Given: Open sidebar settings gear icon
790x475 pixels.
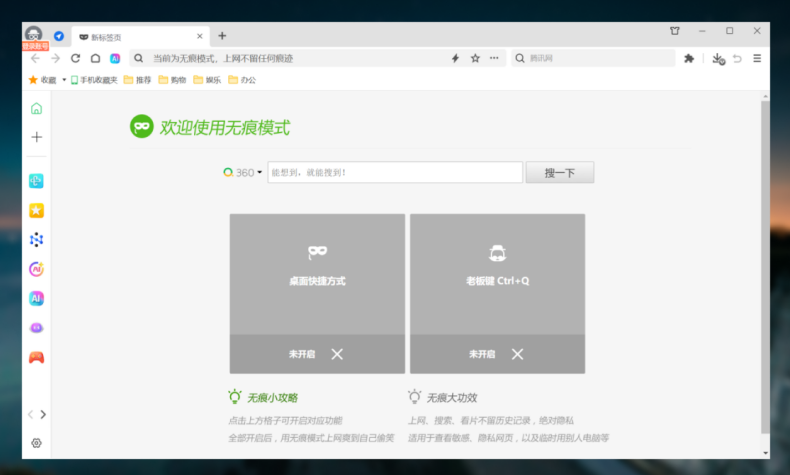Looking at the screenshot, I should (x=37, y=443).
